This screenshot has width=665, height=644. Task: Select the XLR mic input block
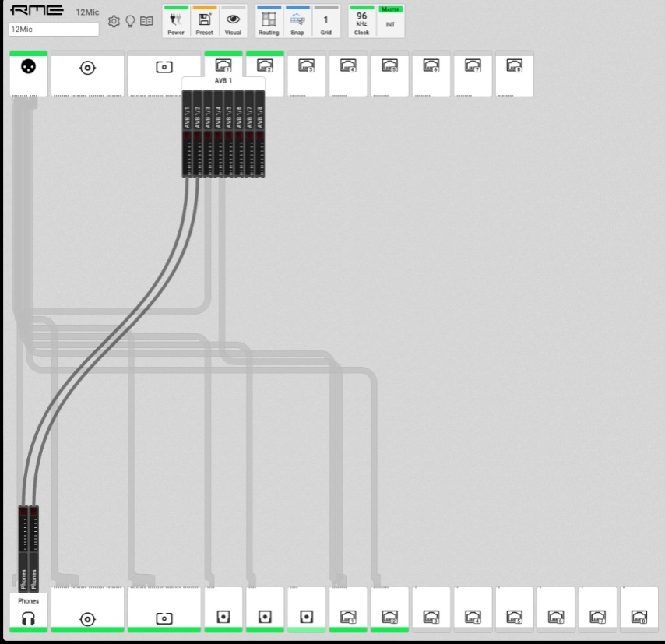29,75
